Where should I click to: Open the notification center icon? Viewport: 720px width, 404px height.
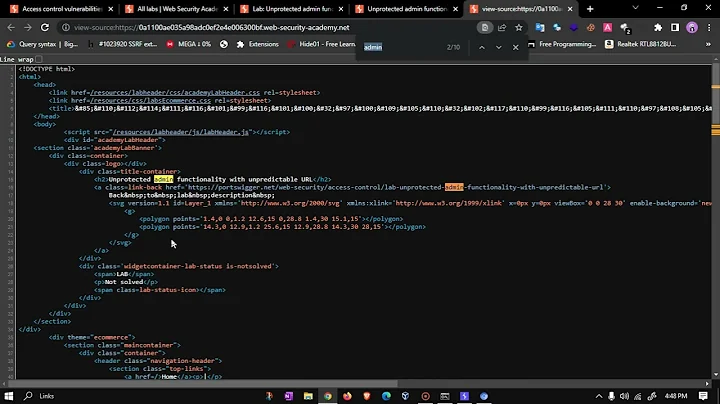point(703,396)
